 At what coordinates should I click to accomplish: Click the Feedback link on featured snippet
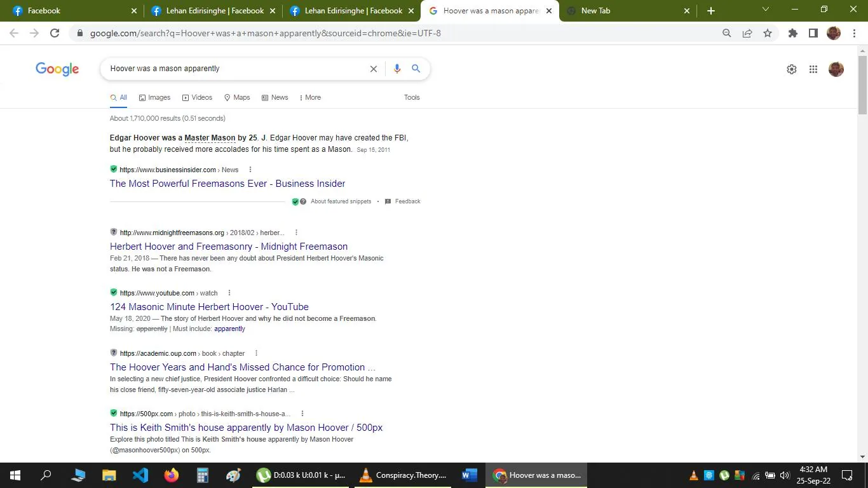407,201
